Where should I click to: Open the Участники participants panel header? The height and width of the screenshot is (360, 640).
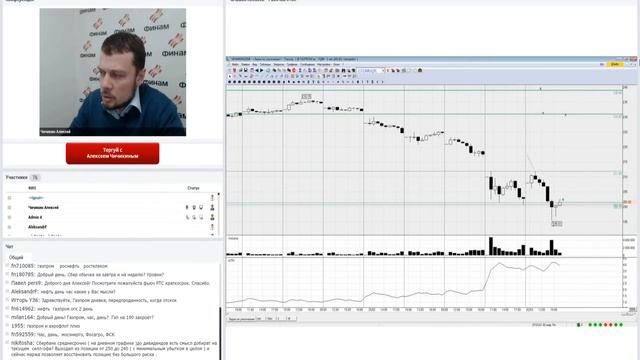[16, 178]
